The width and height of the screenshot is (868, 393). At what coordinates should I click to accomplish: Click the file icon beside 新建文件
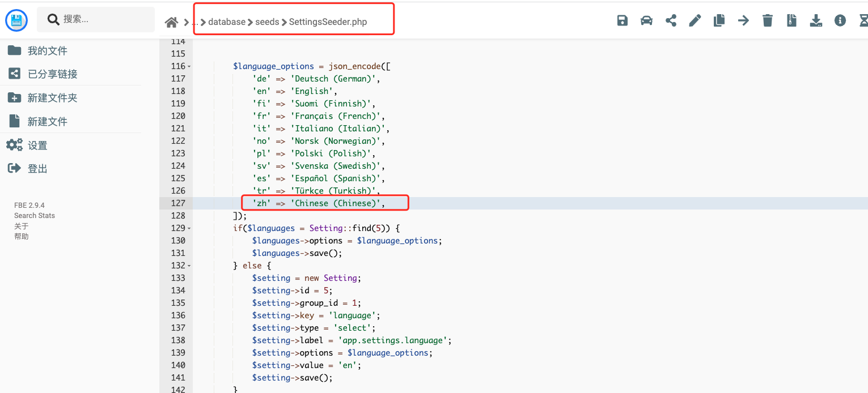tap(14, 121)
